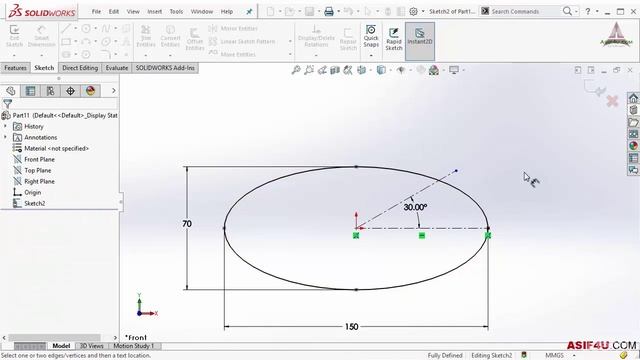Click the Section View icon
The image size is (640, 360).
[335, 70]
